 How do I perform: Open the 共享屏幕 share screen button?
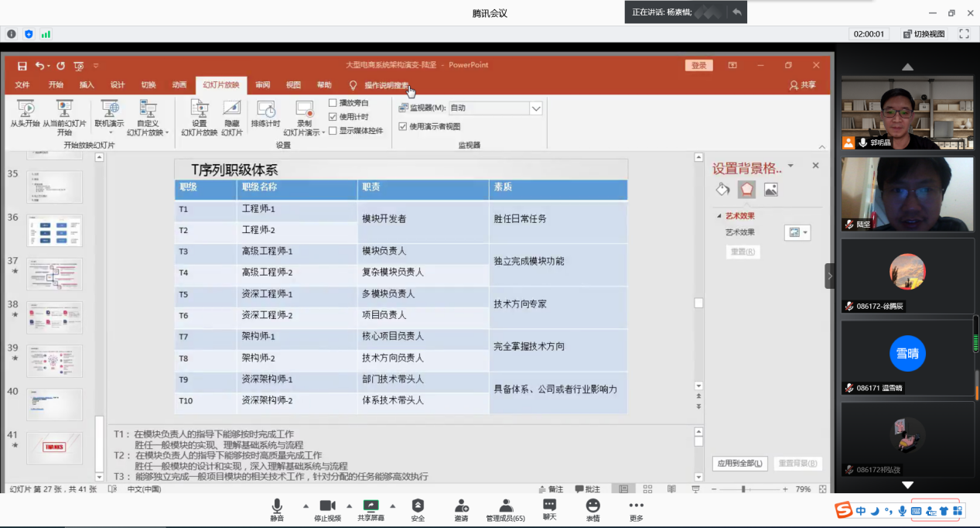click(x=370, y=506)
